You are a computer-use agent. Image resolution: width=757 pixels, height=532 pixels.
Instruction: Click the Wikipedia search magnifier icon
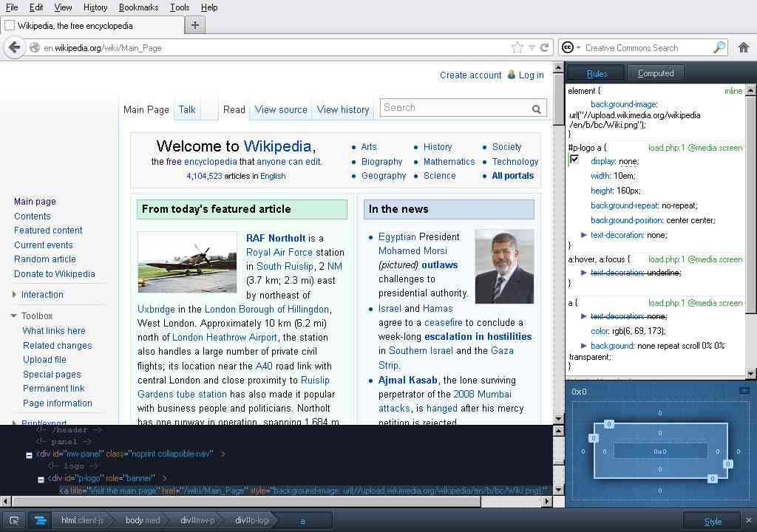pyautogui.click(x=537, y=109)
